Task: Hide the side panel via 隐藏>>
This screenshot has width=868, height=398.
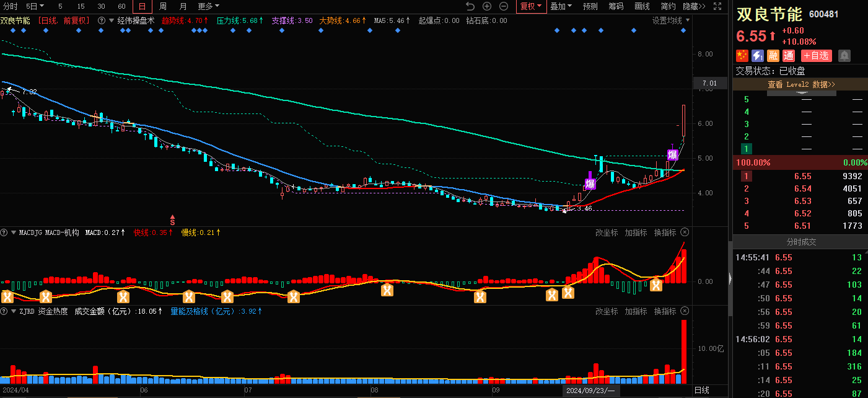Action: point(694,6)
